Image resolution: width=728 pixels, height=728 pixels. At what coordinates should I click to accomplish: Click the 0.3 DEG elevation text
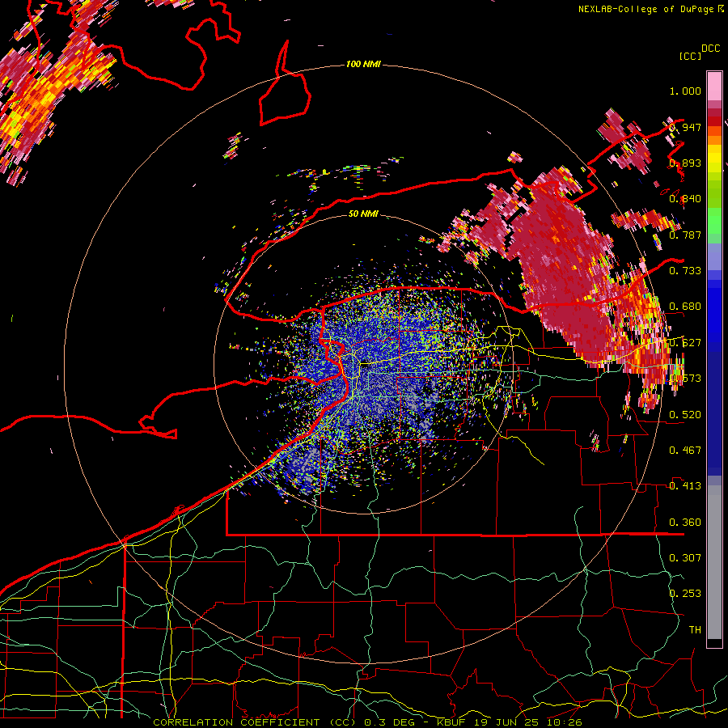(x=389, y=722)
